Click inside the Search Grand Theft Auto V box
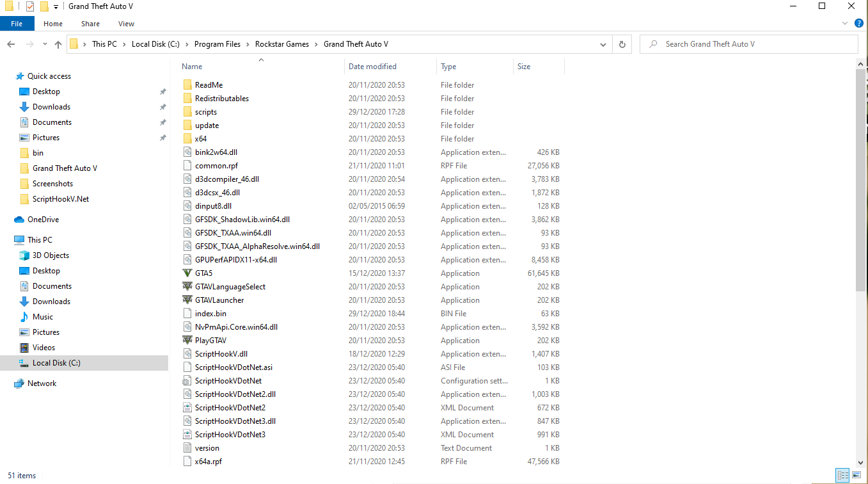This screenshot has width=868, height=484. pos(749,44)
